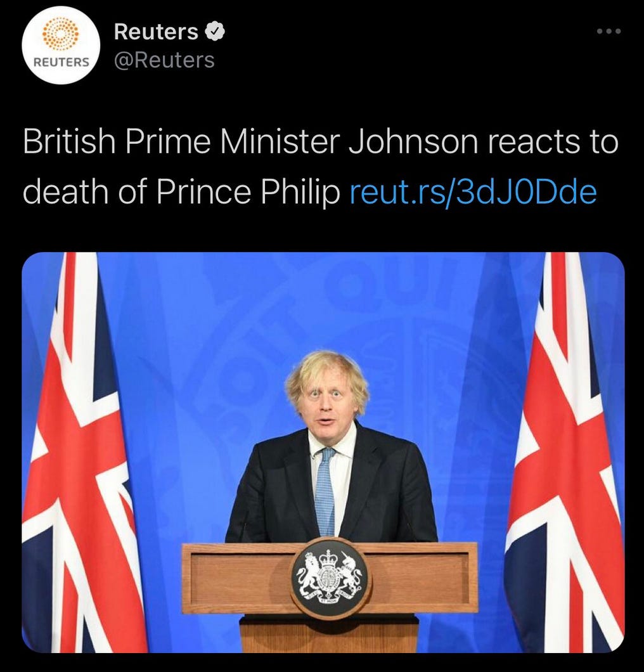
Task: Open the Reuters profile avatar
Action: [61, 45]
